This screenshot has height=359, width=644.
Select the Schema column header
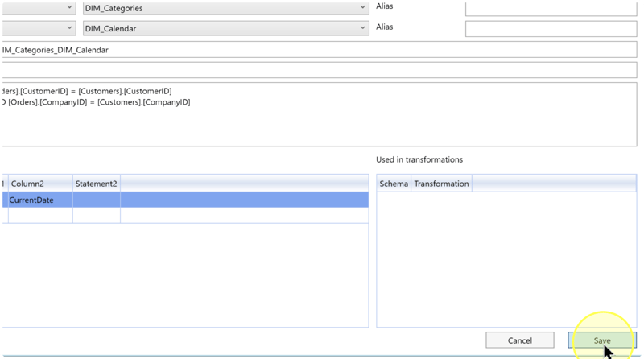[x=394, y=184]
